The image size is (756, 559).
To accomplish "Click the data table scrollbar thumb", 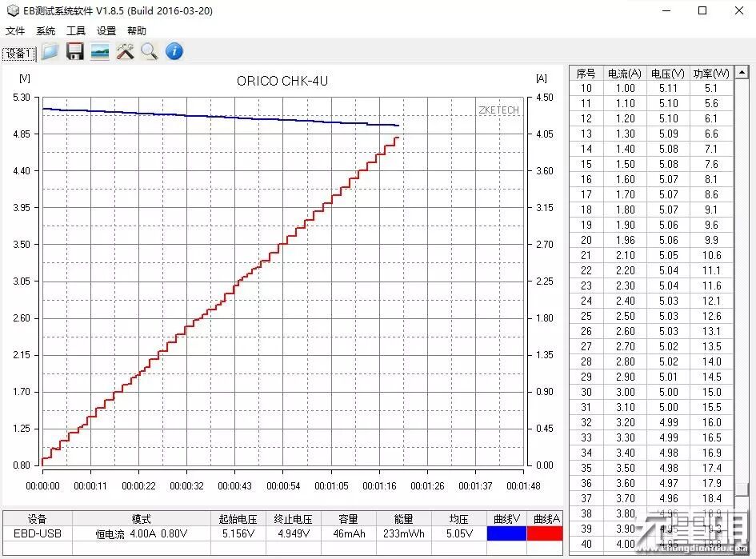I will [742, 489].
